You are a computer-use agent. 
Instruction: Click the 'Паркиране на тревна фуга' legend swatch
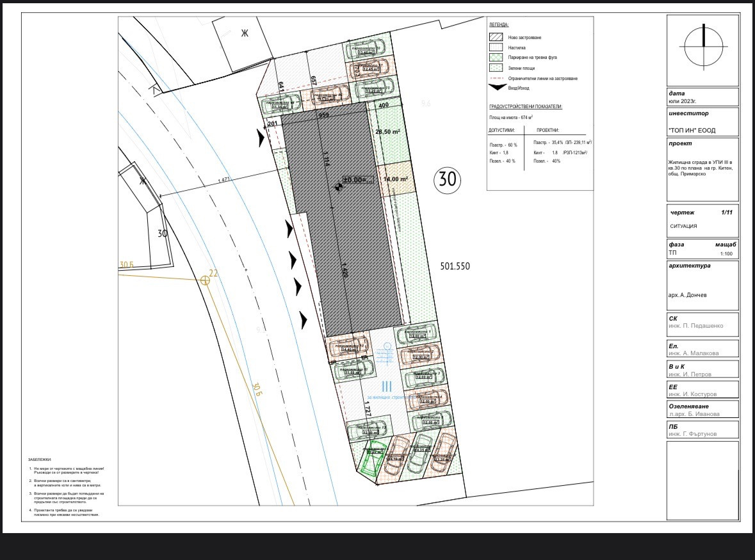click(x=495, y=57)
